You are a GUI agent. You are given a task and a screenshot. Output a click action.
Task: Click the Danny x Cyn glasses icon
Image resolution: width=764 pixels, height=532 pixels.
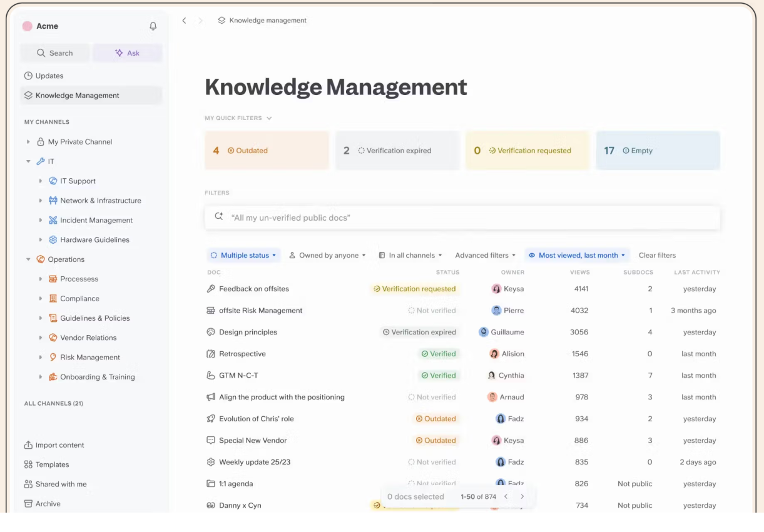[211, 506]
